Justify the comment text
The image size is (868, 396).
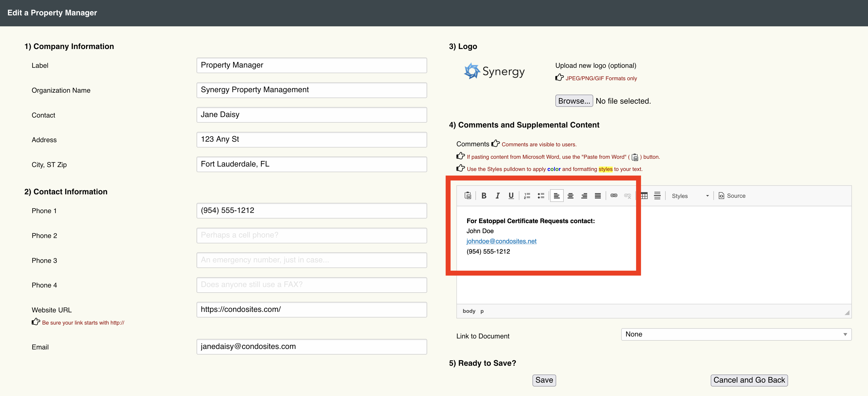[597, 196]
